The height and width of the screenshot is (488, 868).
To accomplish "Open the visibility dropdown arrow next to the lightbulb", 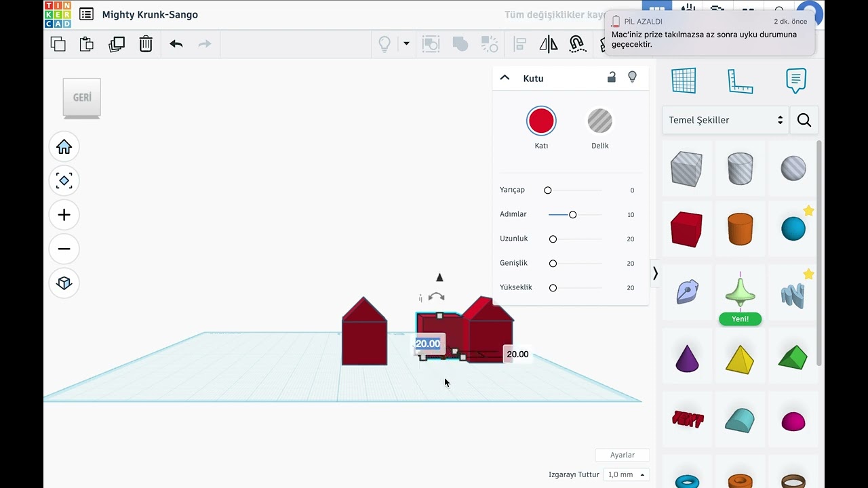I will point(406,44).
